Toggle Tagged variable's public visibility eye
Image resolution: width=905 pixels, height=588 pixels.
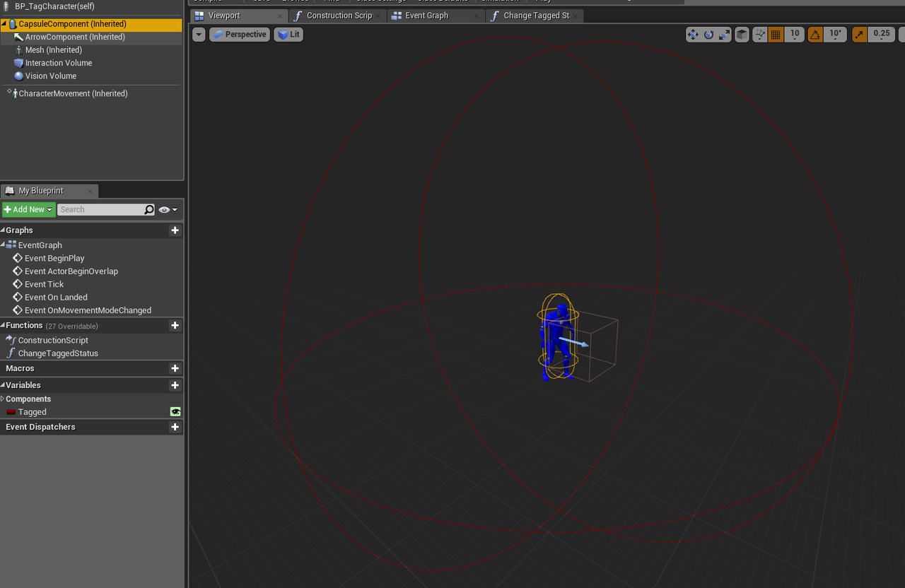175,412
